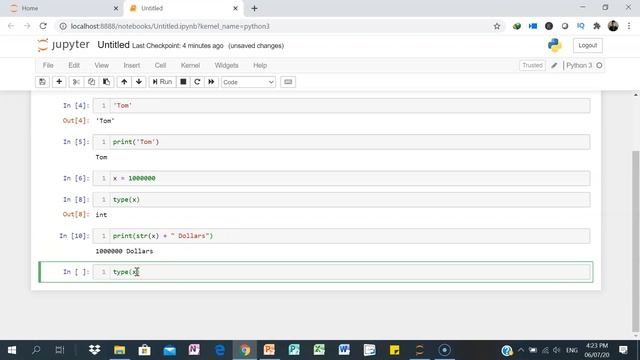Click the Jupyter logo
Viewport: 640px width, 360px height.
point(63,45)
